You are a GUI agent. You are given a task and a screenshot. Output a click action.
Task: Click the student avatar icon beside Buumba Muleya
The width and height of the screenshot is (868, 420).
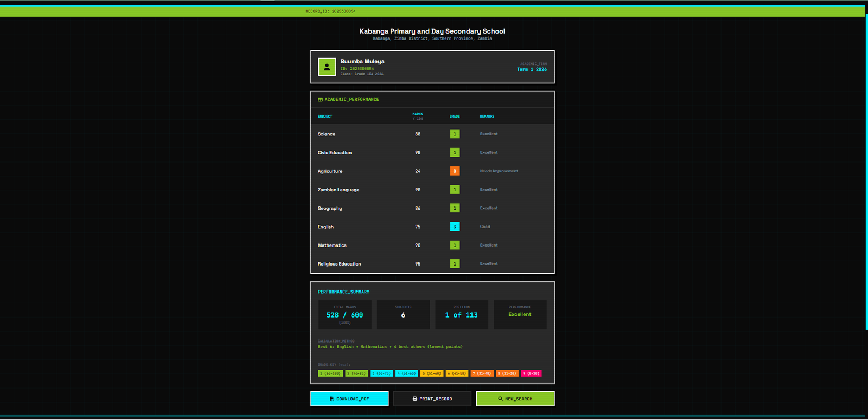[x=327, y=67]
